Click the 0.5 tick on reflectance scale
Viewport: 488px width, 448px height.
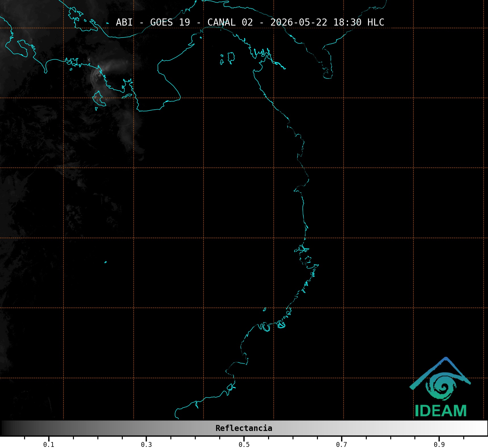(244, 444)
